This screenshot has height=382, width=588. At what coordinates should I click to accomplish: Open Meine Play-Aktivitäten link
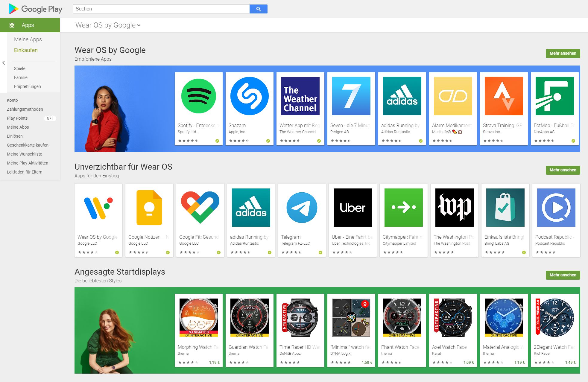coord(28,163)
